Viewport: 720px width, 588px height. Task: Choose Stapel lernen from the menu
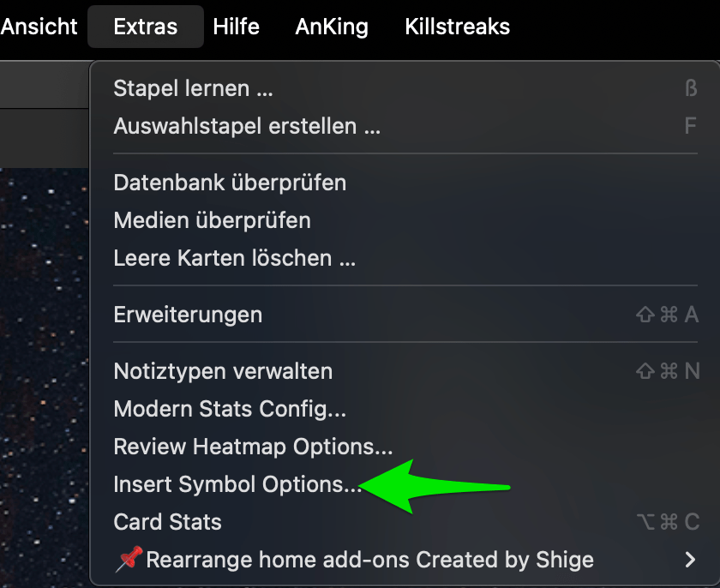tap(194, 88)
